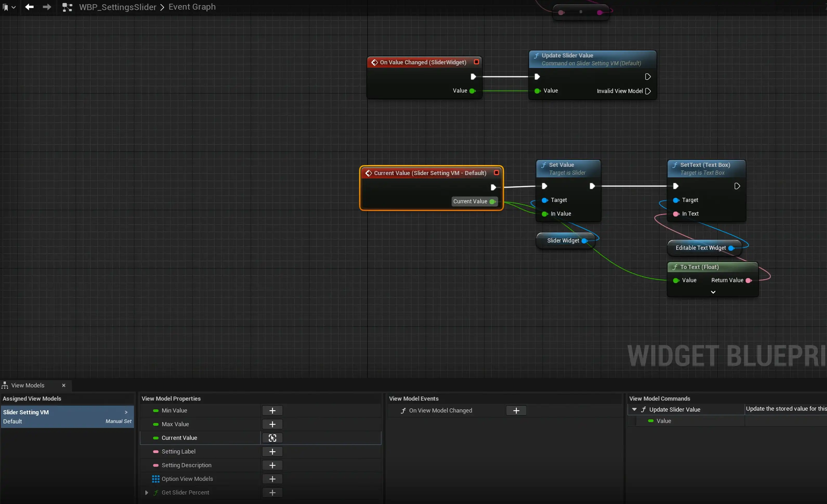Select the Setting Description property row
This screenshot has height=504, width=827.
186,465
